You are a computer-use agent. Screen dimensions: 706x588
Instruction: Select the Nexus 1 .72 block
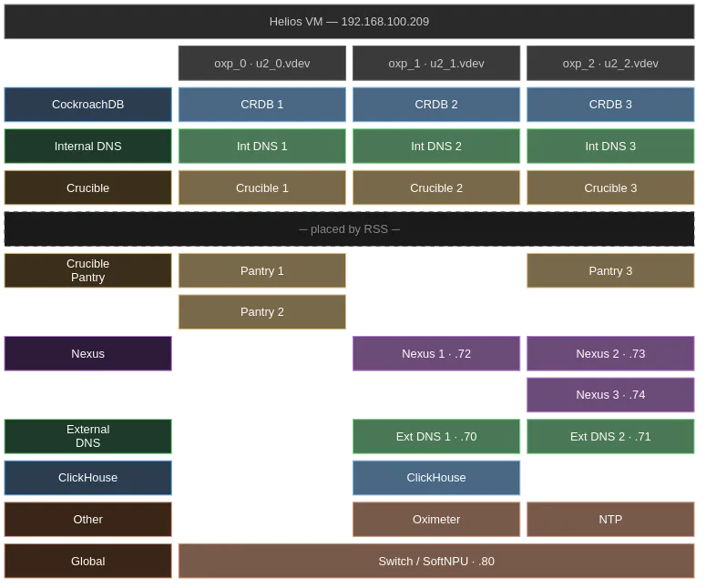436,354
